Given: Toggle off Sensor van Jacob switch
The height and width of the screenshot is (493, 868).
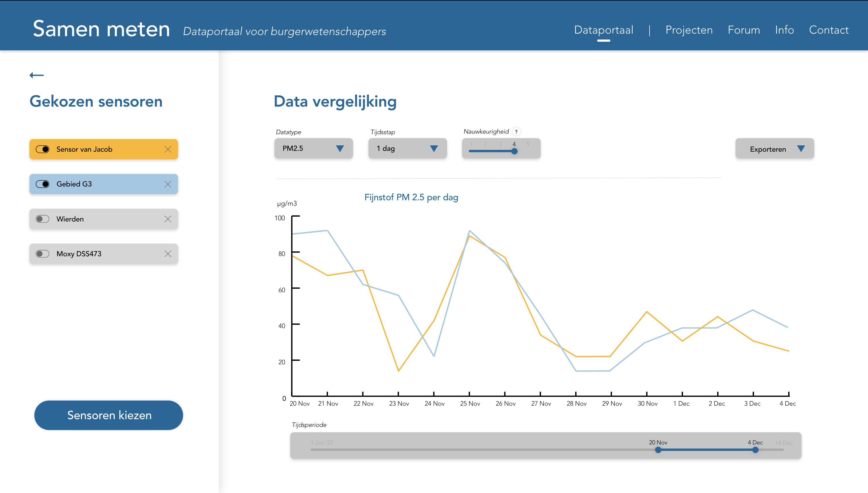Looking at the screenshot, I should [42, 149].
